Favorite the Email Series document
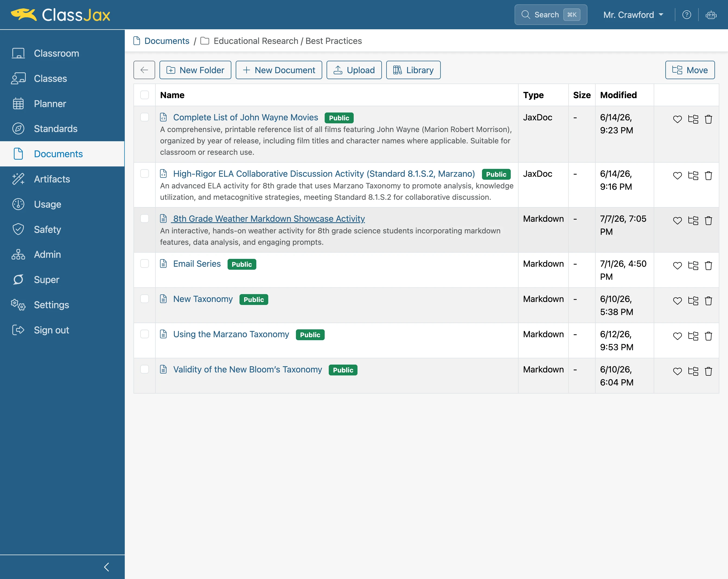Viewport: 728px width, 579px height. (x=677, y=266)
